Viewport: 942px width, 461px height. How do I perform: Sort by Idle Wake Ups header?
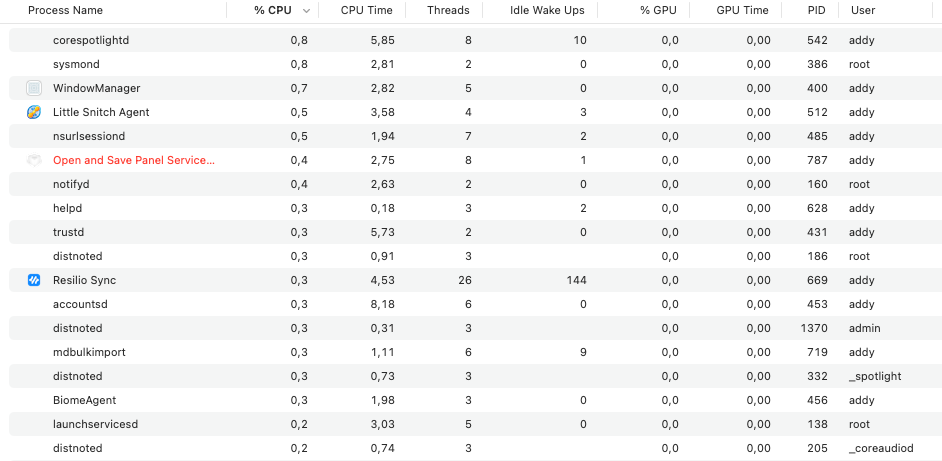point(547,10)
